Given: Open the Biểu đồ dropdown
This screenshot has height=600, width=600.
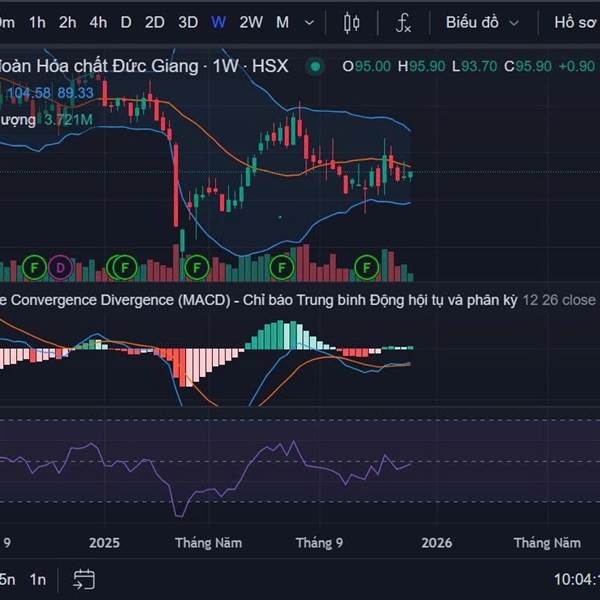Looking at the screenshot, I should 478,22.
